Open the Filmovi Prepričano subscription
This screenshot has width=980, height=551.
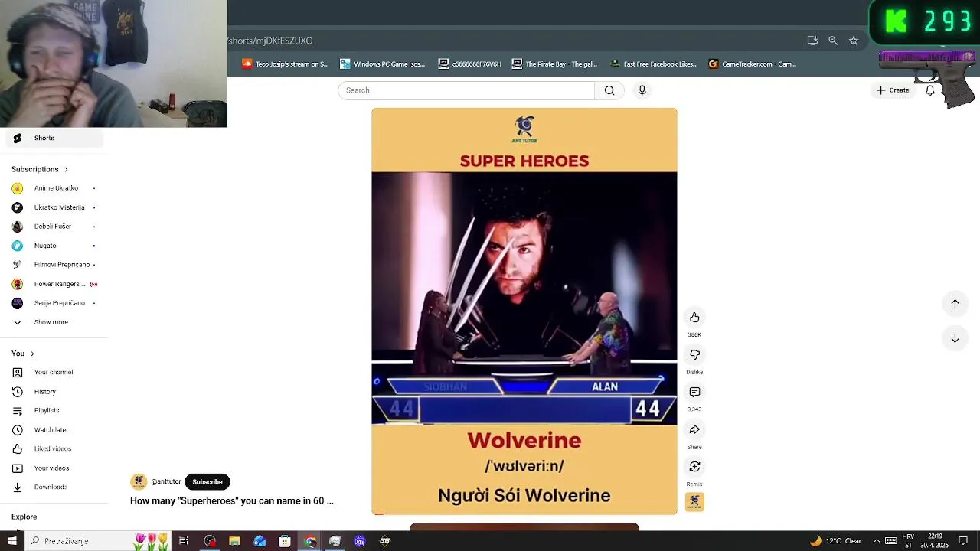pyautogui.click(x=54, y=265)
